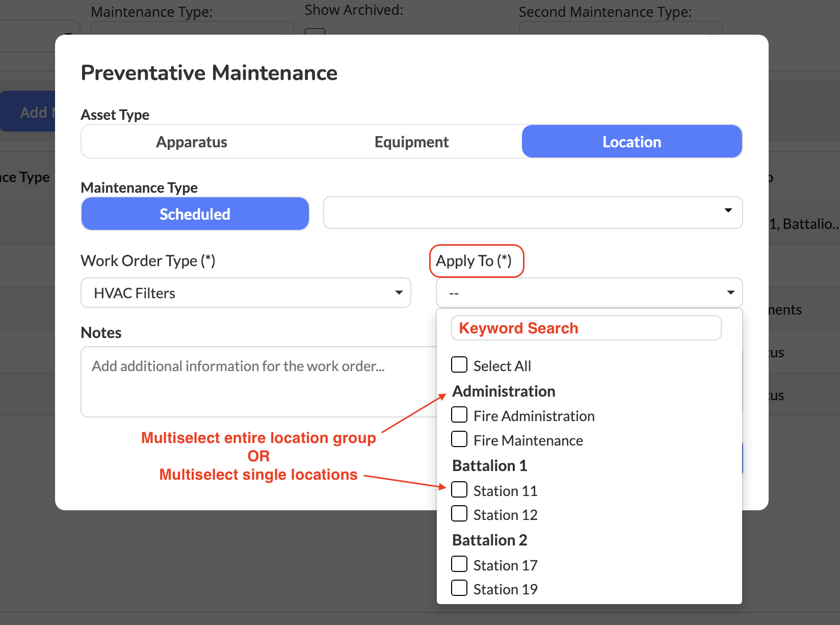Choose the Scheduled maintenance type button
840x625 pixels.
(195, 214)
